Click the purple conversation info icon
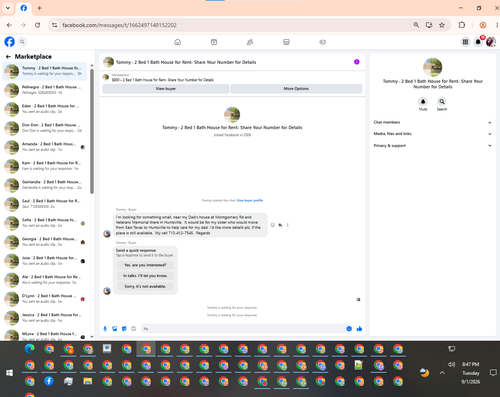Screen dimensions: 500x397 [x=357, y=62]
